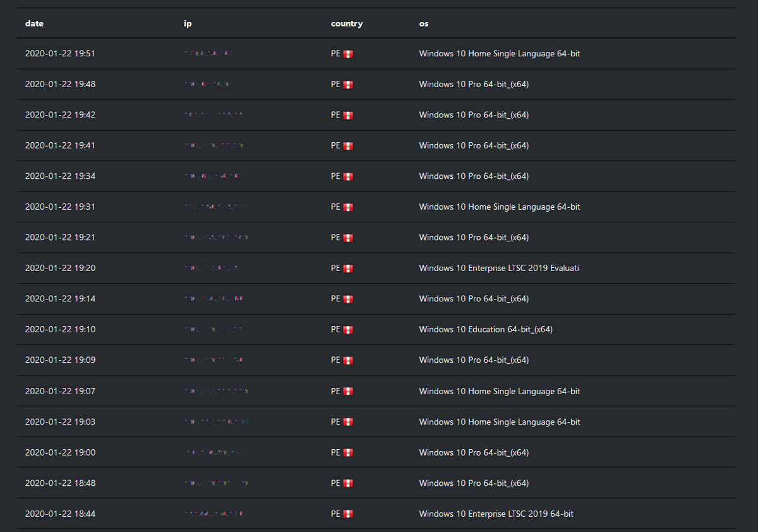Screen dimensions: 758x532
Task: Click the OS cell in the 19:03 row
Action: [499, 421]
